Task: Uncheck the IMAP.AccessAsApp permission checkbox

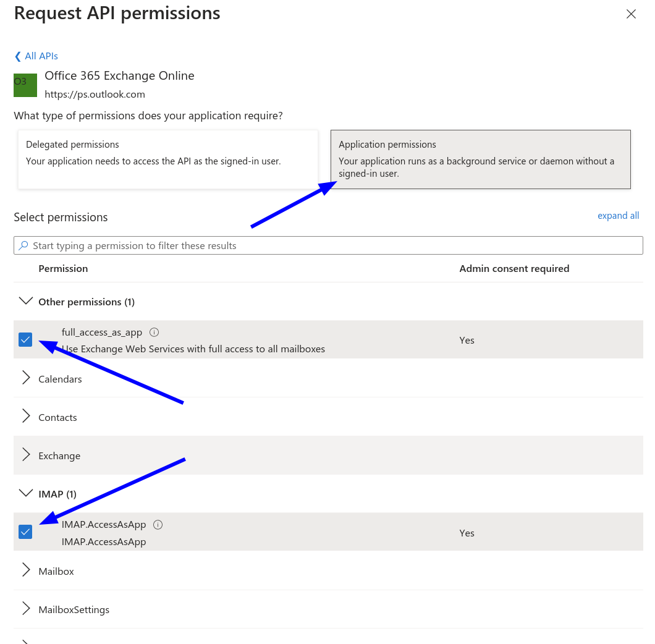Action: point(25,532)
